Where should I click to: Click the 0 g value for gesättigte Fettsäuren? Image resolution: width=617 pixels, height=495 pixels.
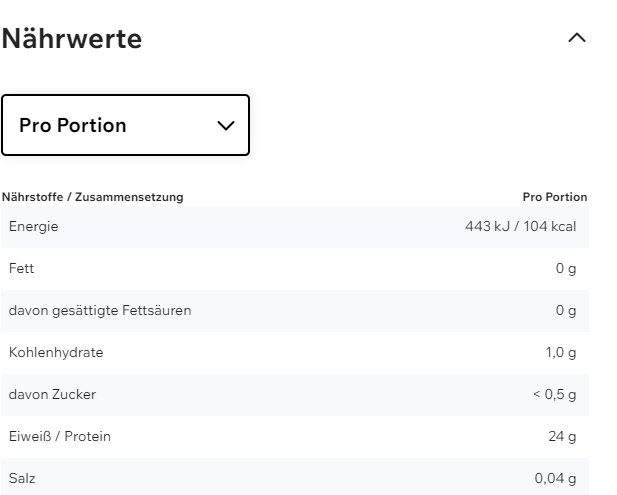click(566, 311)
